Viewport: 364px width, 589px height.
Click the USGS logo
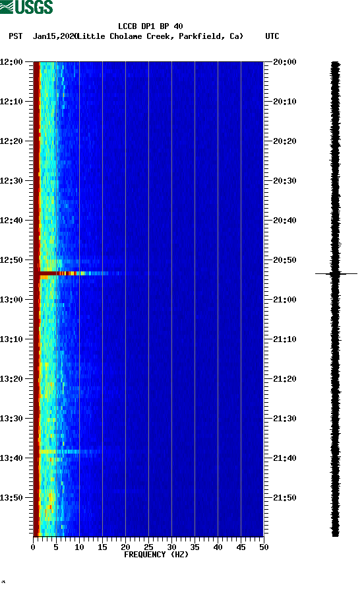[26, 7]
